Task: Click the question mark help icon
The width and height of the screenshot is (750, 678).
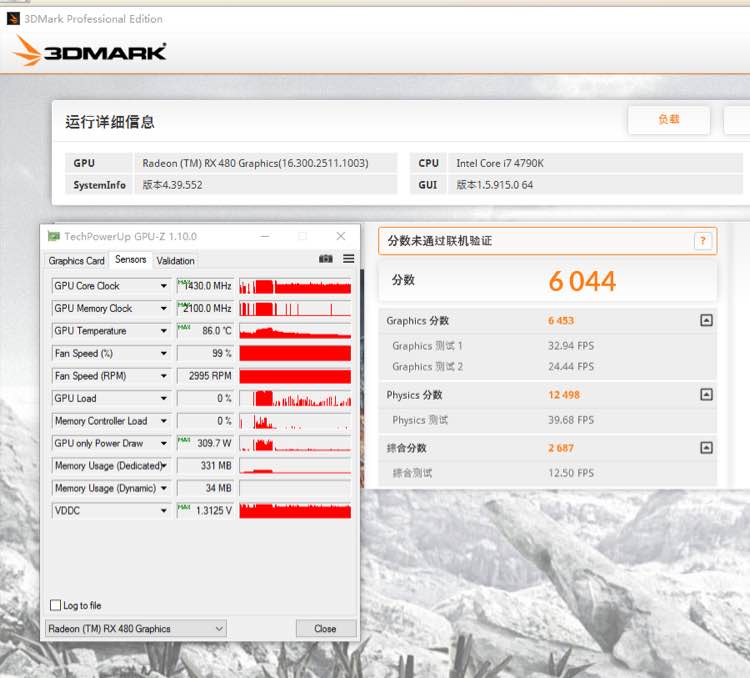Action: (703, 241)
